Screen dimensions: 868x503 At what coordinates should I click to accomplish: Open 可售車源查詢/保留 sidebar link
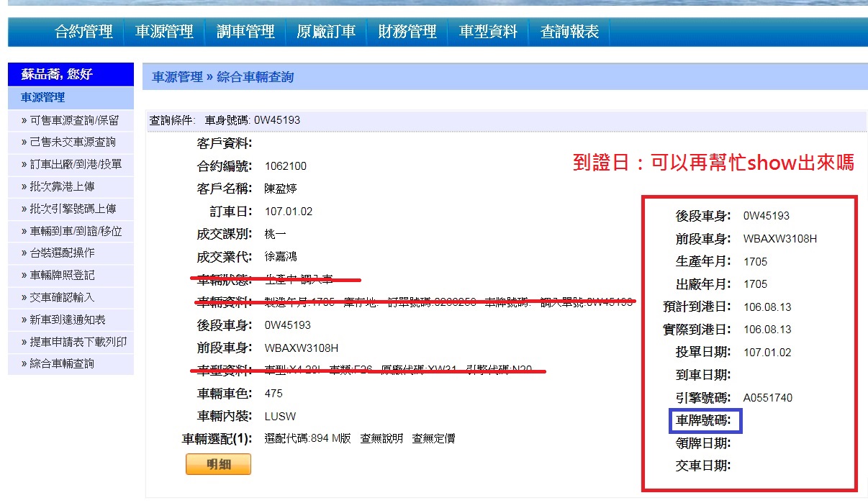click(x=74, y=120)
